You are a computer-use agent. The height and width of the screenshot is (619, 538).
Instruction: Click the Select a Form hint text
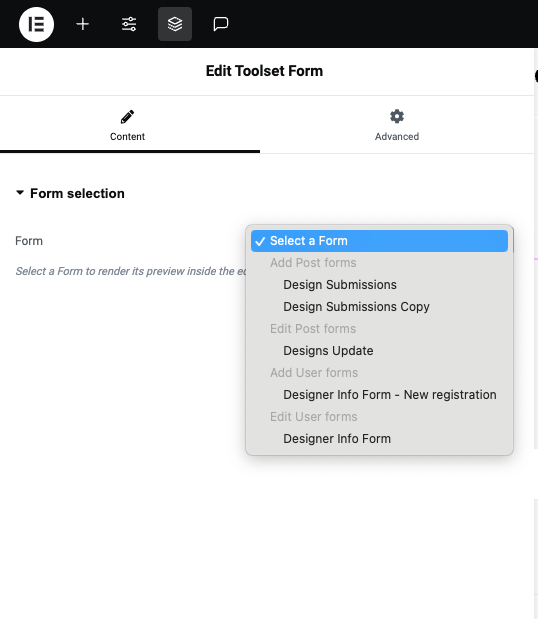coord(130,271)
